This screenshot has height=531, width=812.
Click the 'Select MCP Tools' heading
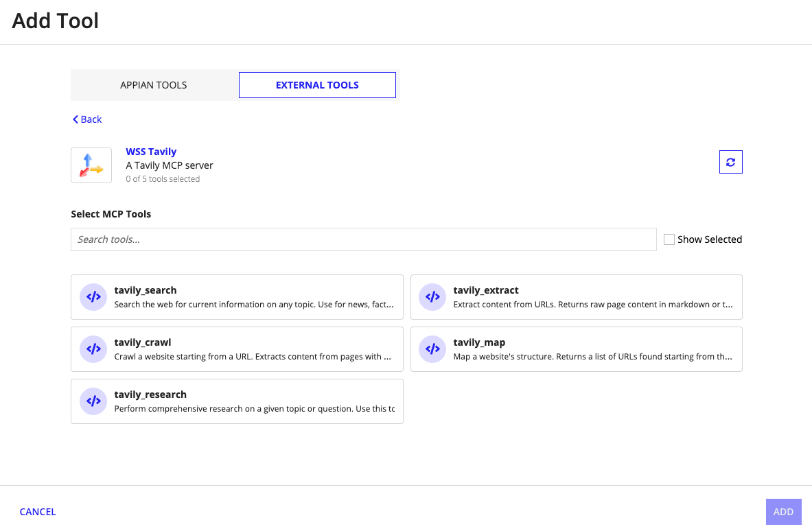point(111,214)
